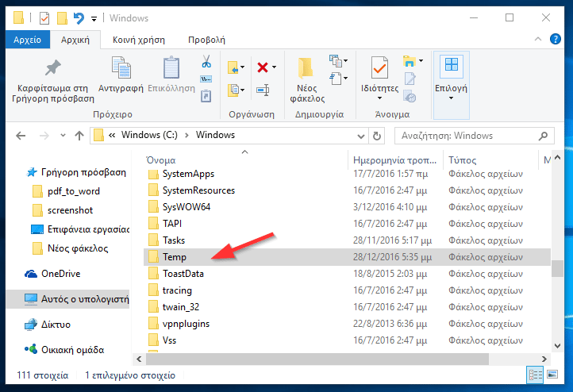Click the New folder icon in the title bar
This screenshot has height=392, width=573.
click(62, 18)
